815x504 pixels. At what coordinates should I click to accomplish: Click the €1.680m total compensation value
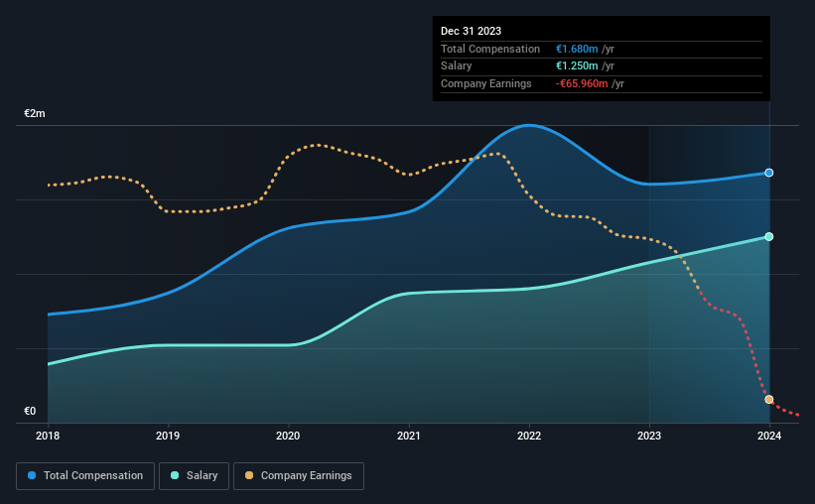click(x=577, y=49)
